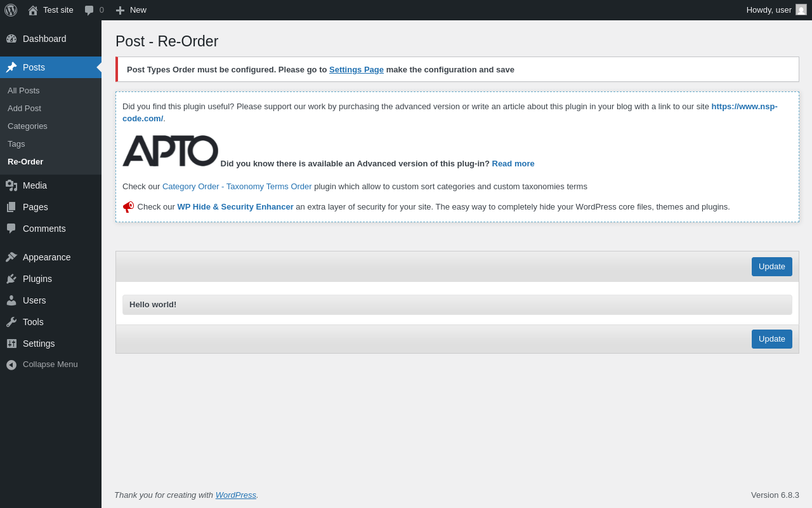
Task: Click the Tools wrench icon
Action: pos(11,322)
